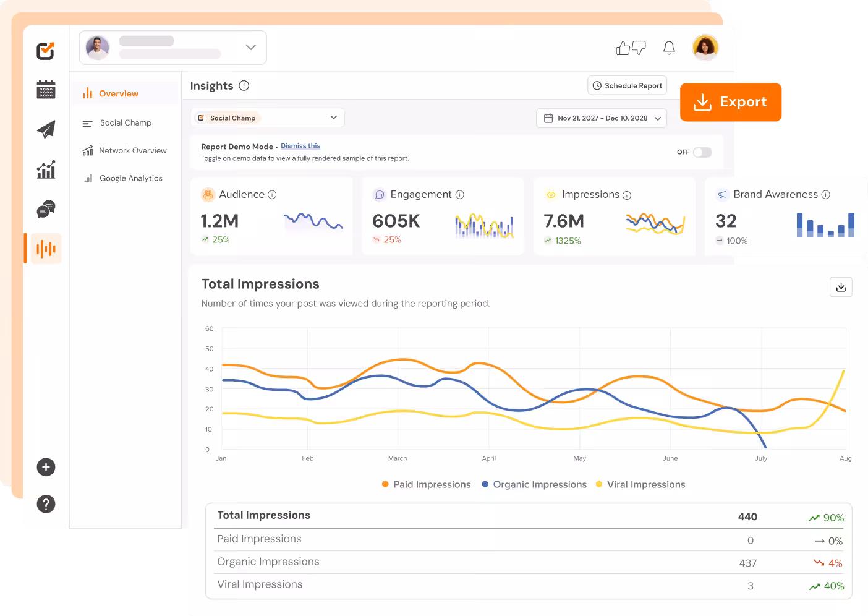
Task: Turn on Report Demo Mode
Action: pos(702,152)
